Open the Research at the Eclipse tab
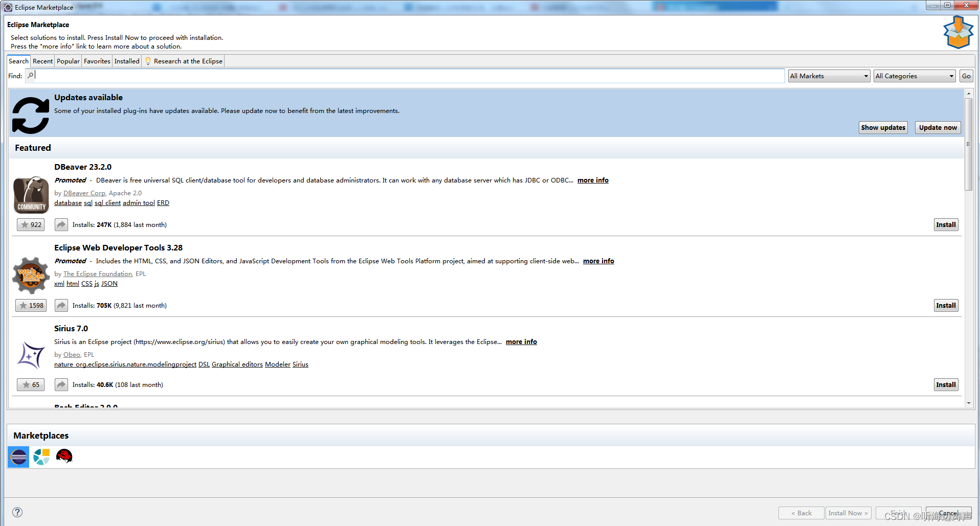980x526 pixels. 184,61
